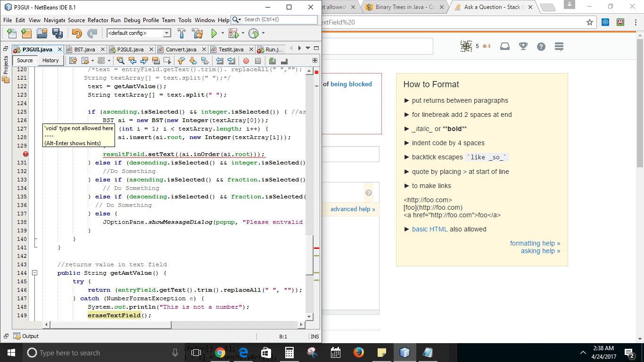The height and width of the screenshot is (362, 644).
Task: Click the Next Bookmark editor icon
Action: pos(193,60)
